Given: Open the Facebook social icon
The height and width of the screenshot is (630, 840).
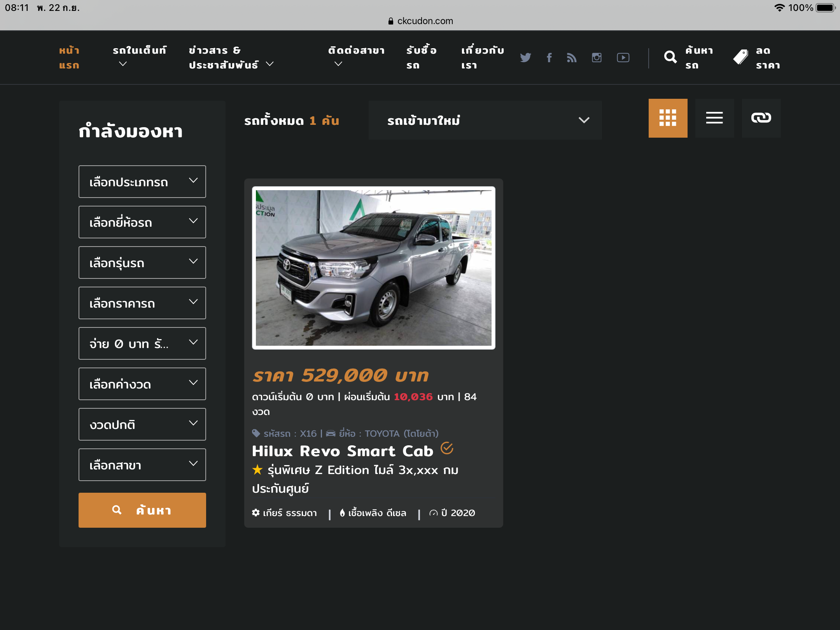Looking at the screenshot, I should (549, 58).
